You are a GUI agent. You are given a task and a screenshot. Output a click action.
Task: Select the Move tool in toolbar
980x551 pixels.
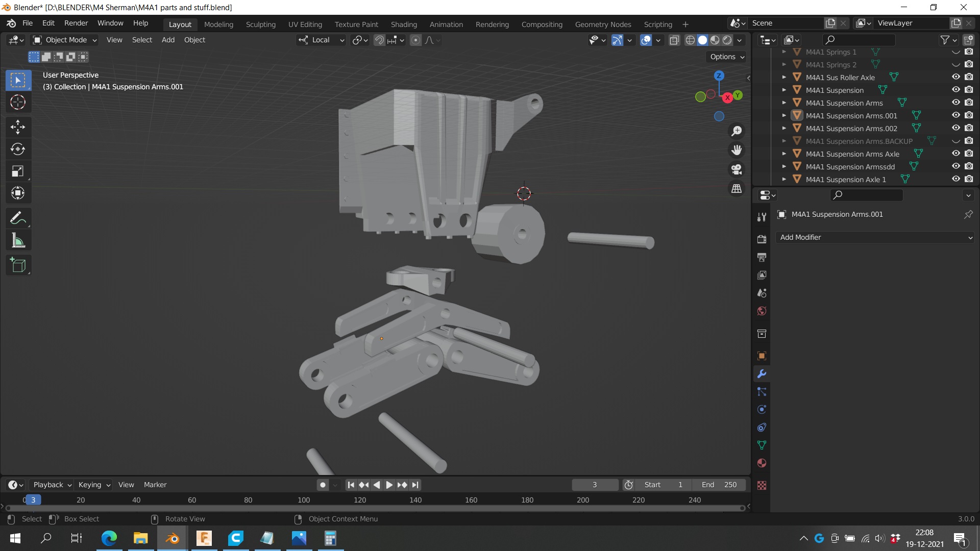18,127
